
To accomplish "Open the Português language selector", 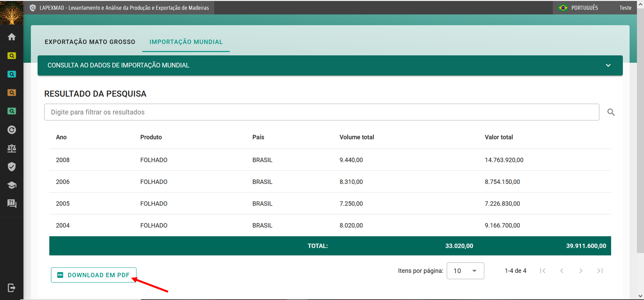I will (579, 8).
